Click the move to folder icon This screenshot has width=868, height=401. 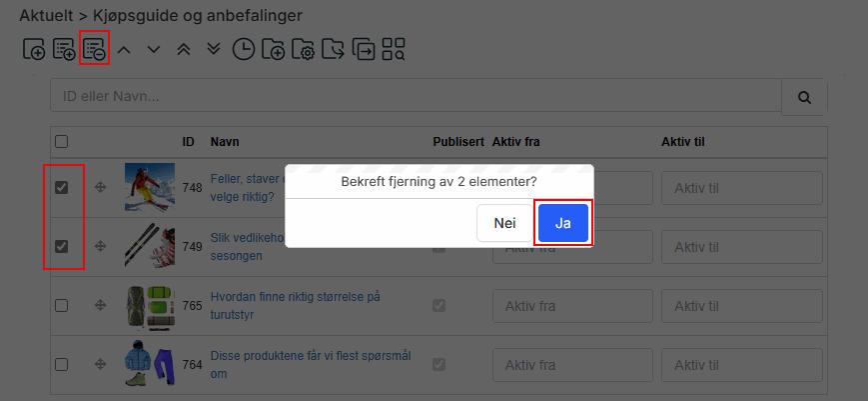[334, 49]
